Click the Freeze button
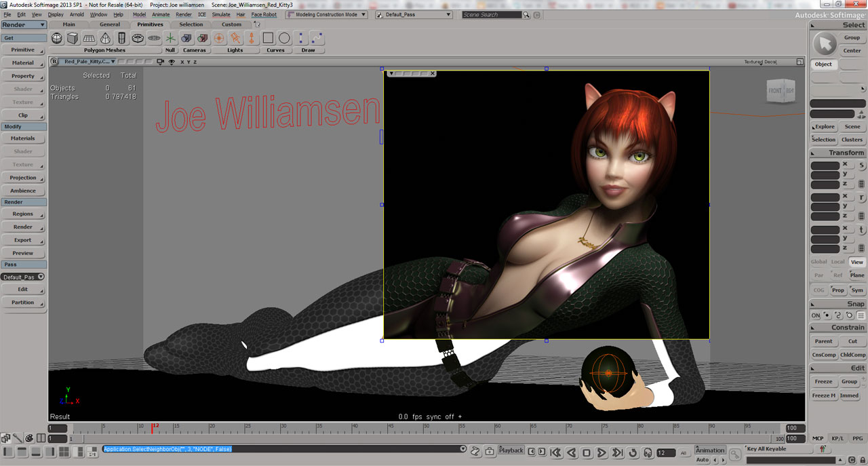Viewport: 868px width, 466px height. pyautogui.click(x=823, y=381)
